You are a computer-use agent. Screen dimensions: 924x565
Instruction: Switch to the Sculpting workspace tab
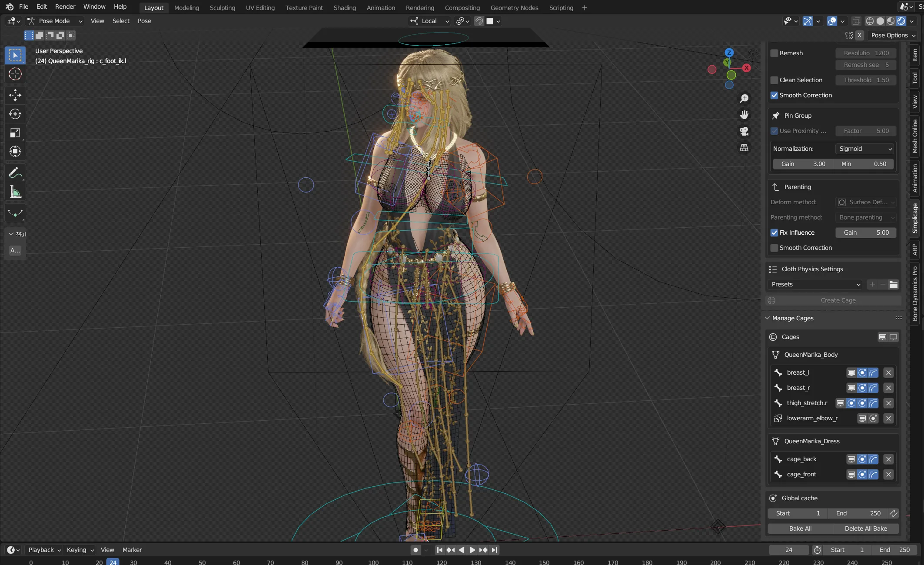pos(222,8)
